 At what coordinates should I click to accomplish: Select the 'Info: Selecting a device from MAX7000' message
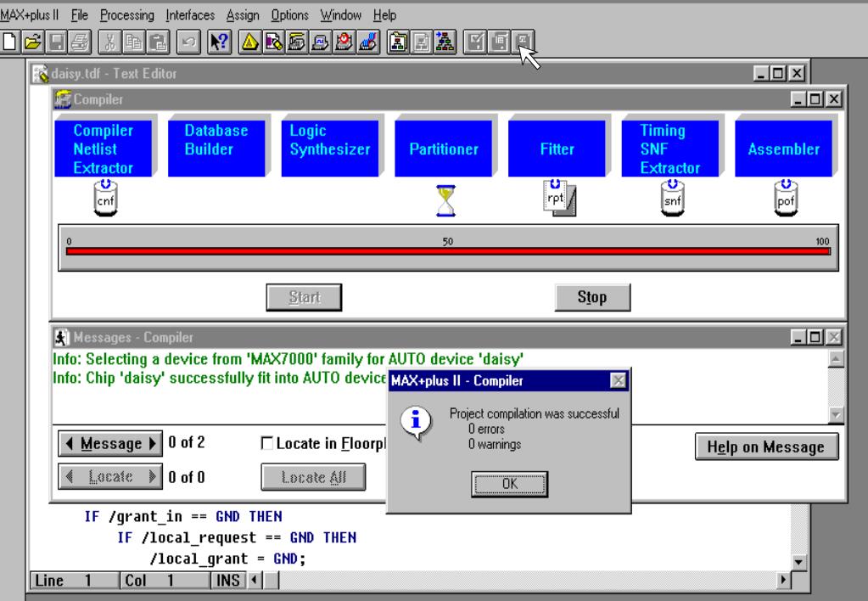click(288, 359)
